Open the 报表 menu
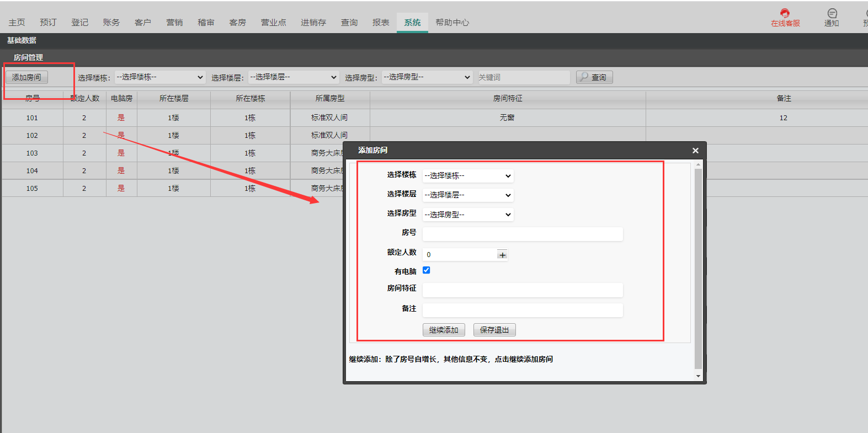The height and width of the screenshot is (433, 868). [x=381, y=23]
